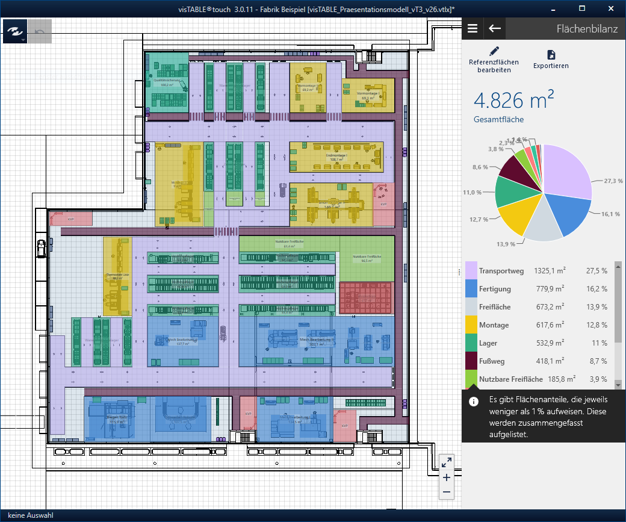
Task: Click the Transportweg list label
Action: click(501, 271)
